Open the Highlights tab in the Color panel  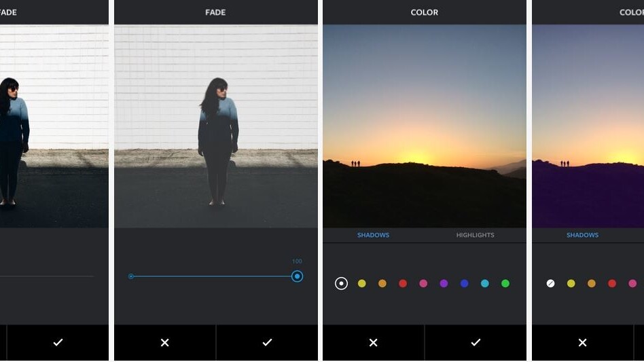(475, 235)
